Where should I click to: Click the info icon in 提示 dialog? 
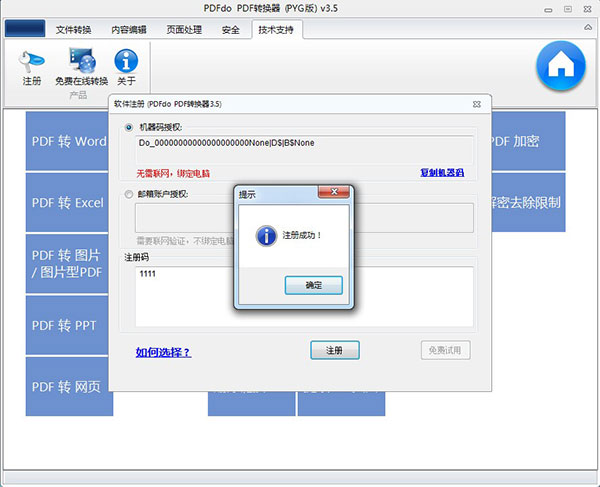pyautogui.click(x=266, y=235)
